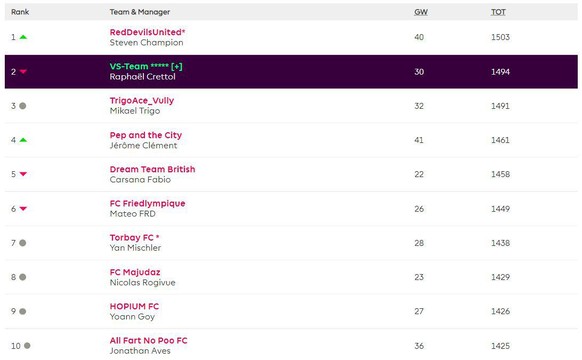Image resolution: width=582 pixels, height=360 pixels.
Task: Sort table by TOT column header
Action: pos(498,12)
